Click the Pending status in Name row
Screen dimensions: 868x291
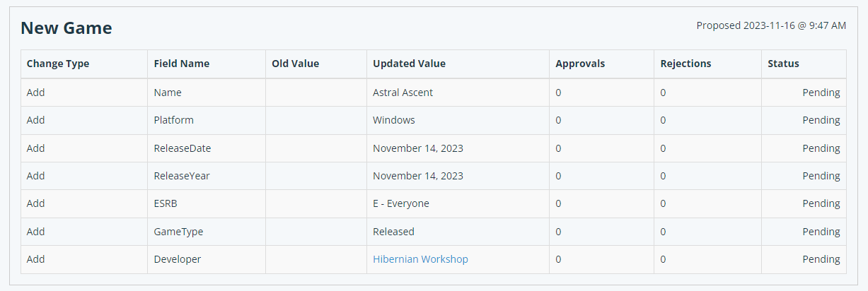pos(821,93)
